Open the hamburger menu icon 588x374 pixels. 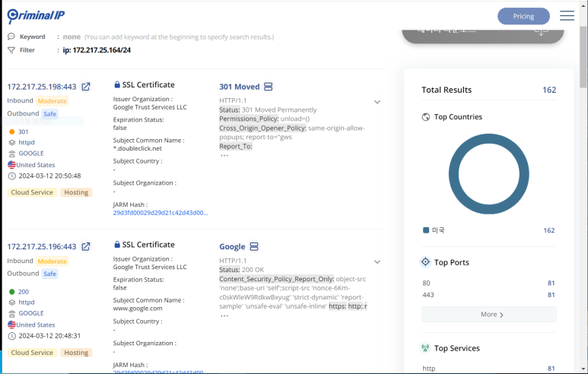pyautogui.click(x=567, y=16)
